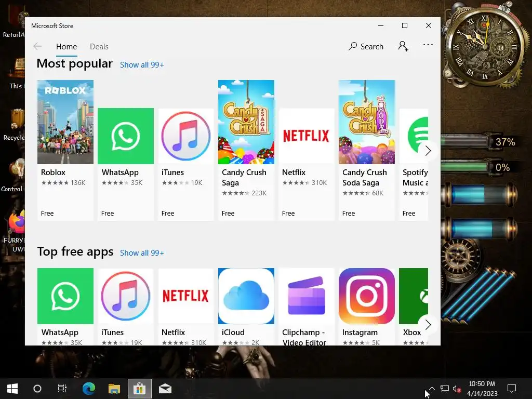The image size is (532, 399).
Task: Show hidden system tray icons
Action: click(432, 389)
